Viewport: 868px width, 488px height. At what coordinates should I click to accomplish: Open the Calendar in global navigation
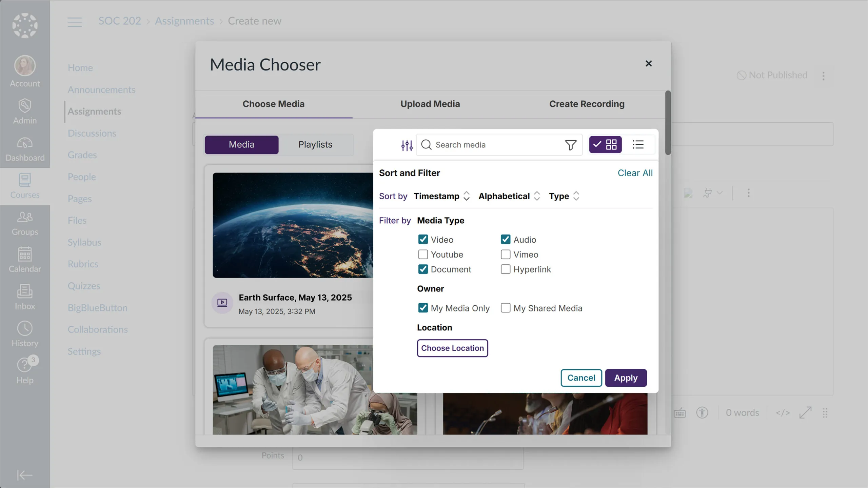tap(25, 260)
